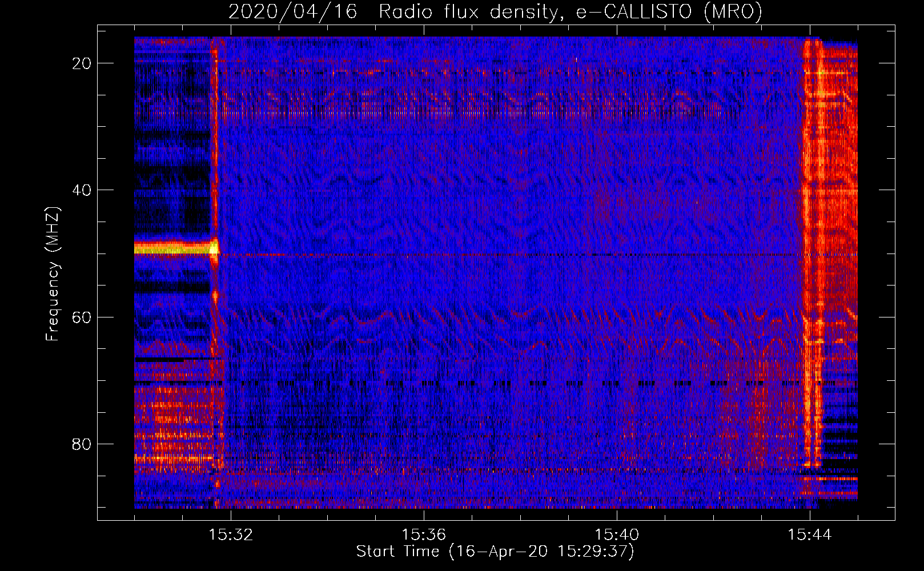Select the 40 MHz frequency tick label
This screenshot has width=924, height=571.
(82, 190)
